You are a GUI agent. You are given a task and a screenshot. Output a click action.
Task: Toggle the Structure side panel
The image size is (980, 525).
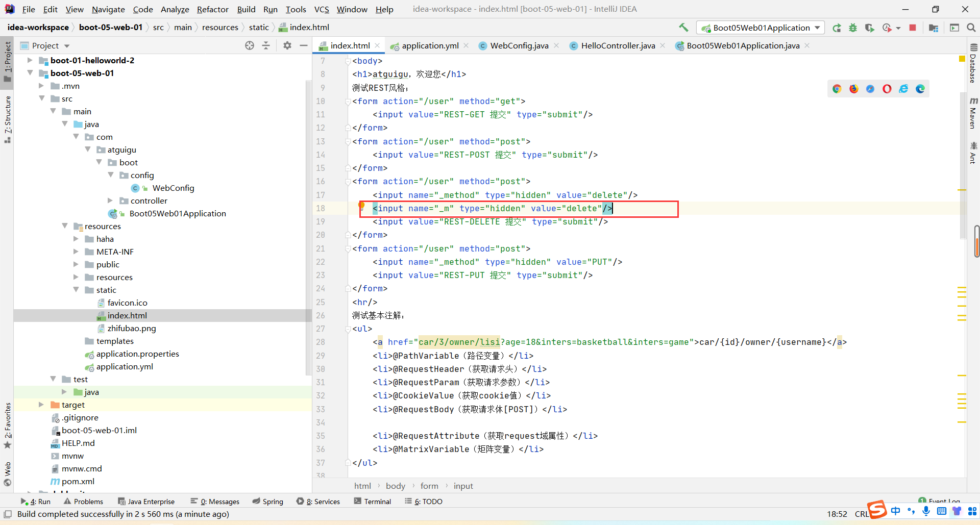tap(7, 118)
